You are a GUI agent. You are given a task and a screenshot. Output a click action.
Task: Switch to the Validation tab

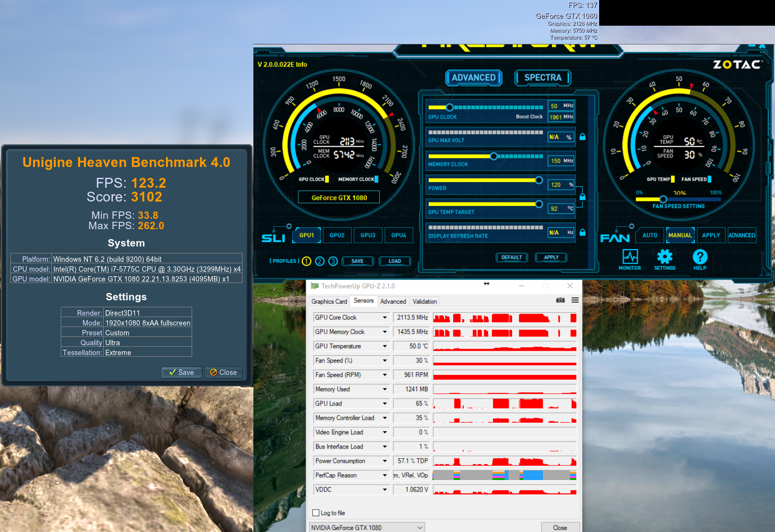tap(425, 301)
